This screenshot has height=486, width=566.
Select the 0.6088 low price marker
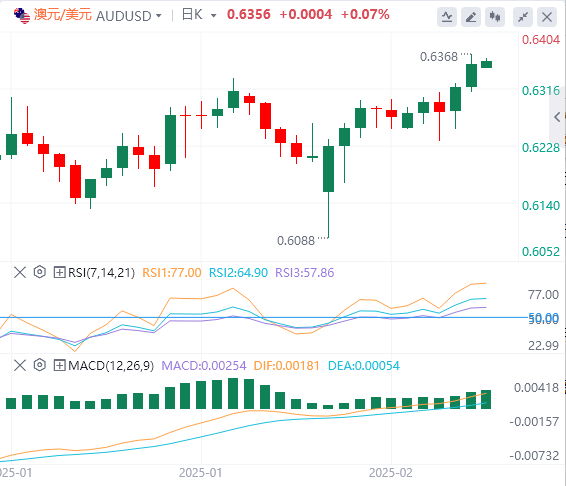(296, 241)
